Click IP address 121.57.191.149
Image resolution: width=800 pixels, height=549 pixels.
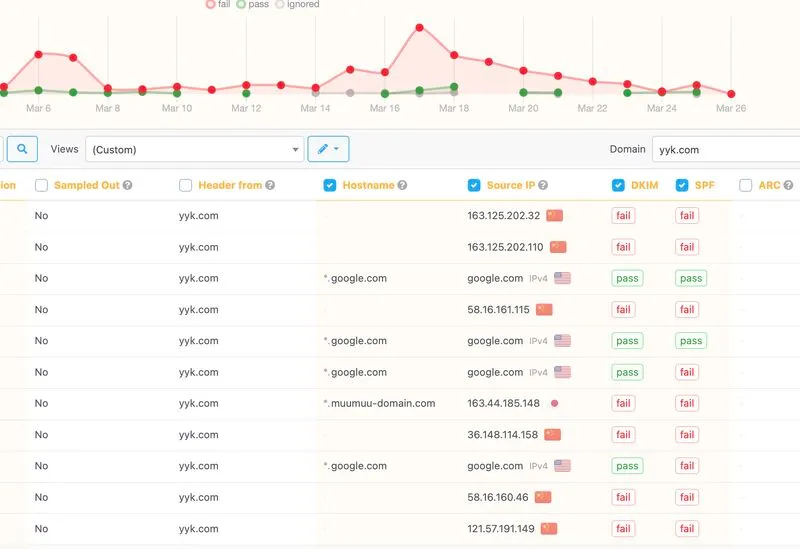coord(501,529)
